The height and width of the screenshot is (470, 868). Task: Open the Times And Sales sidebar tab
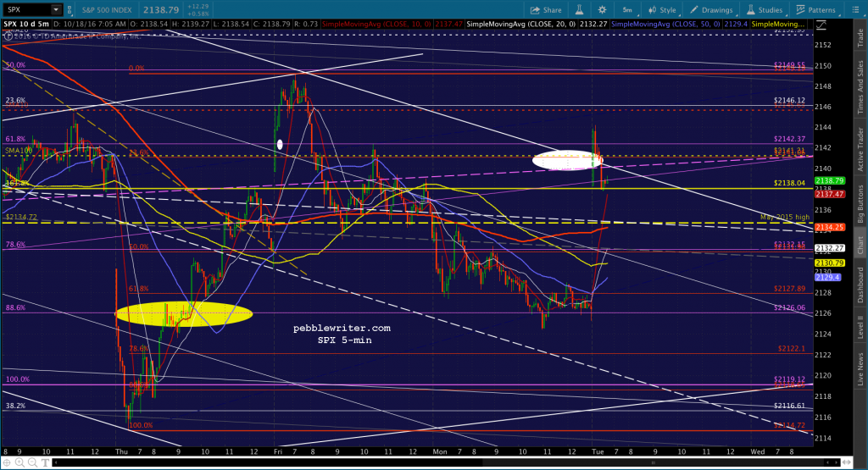click(860, 87)
